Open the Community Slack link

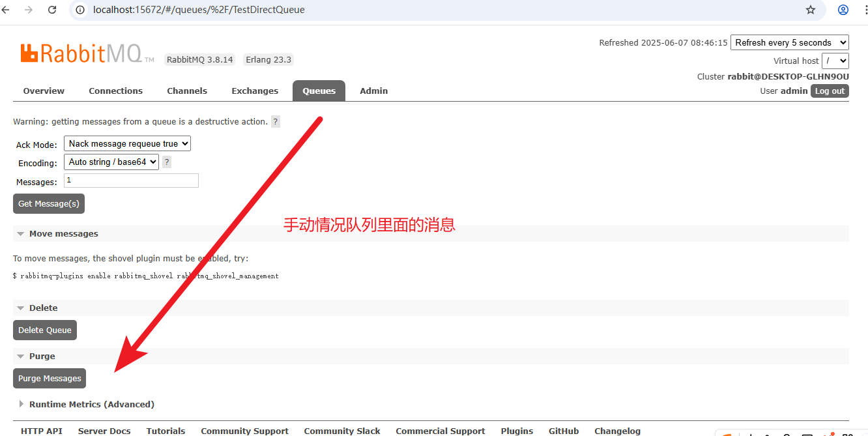(342, 431)
